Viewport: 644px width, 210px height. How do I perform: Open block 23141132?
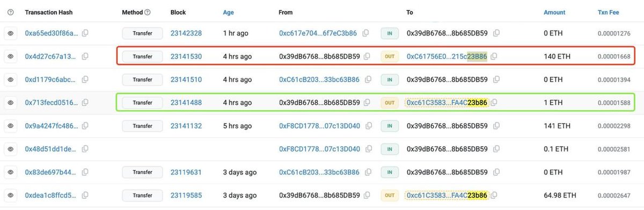point(186,126)
